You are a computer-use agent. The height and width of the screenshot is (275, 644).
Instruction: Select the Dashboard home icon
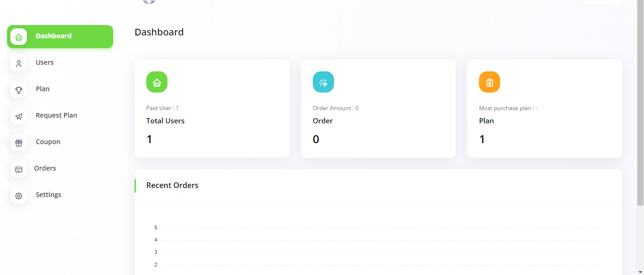18,36
